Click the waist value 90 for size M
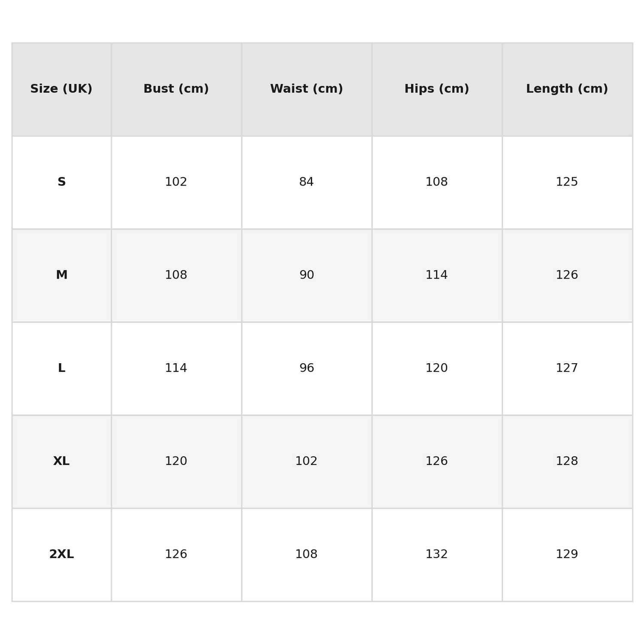644x644 pixels. pos(307,275)
